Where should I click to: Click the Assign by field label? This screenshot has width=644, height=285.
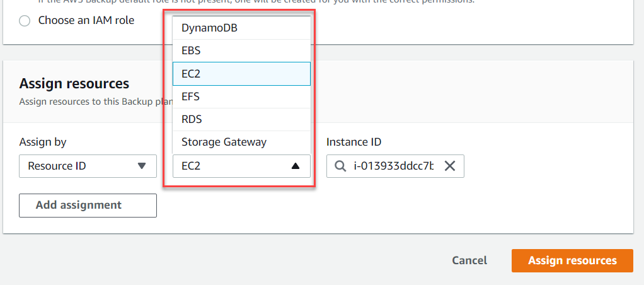[x=43, y=142]
